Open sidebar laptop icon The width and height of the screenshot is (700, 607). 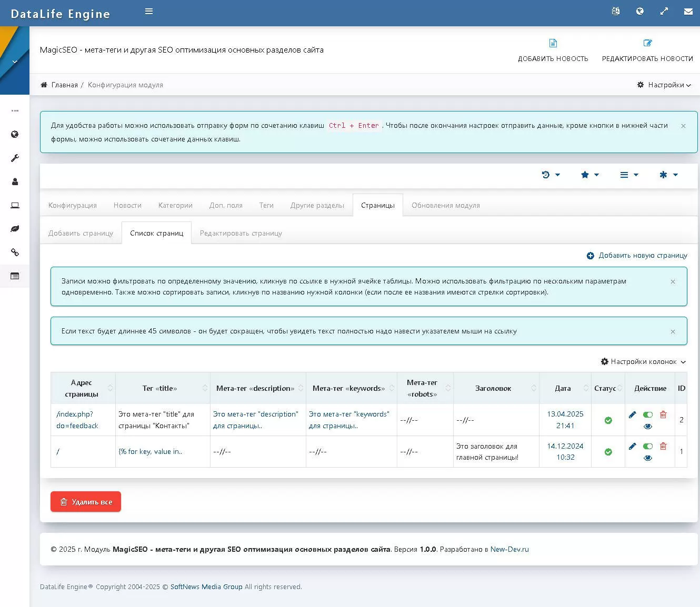tap(15, 205)
